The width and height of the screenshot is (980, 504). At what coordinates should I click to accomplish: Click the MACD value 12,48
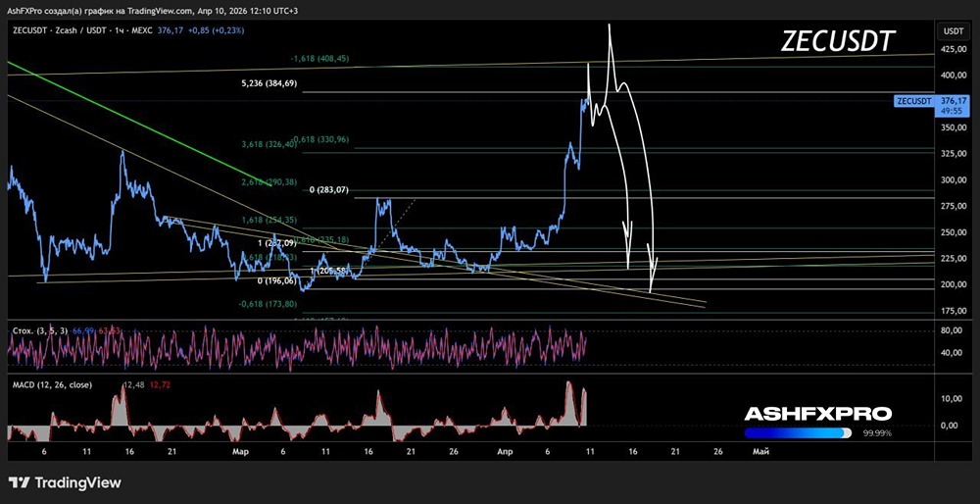pos(133,384)
